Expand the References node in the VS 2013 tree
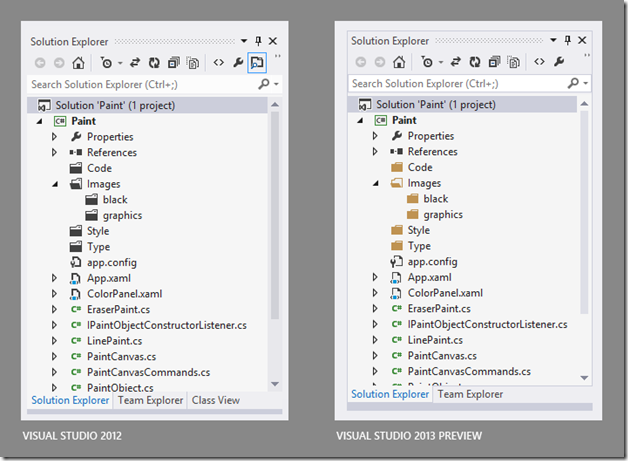The image size is (628, 461). [376, 152]
